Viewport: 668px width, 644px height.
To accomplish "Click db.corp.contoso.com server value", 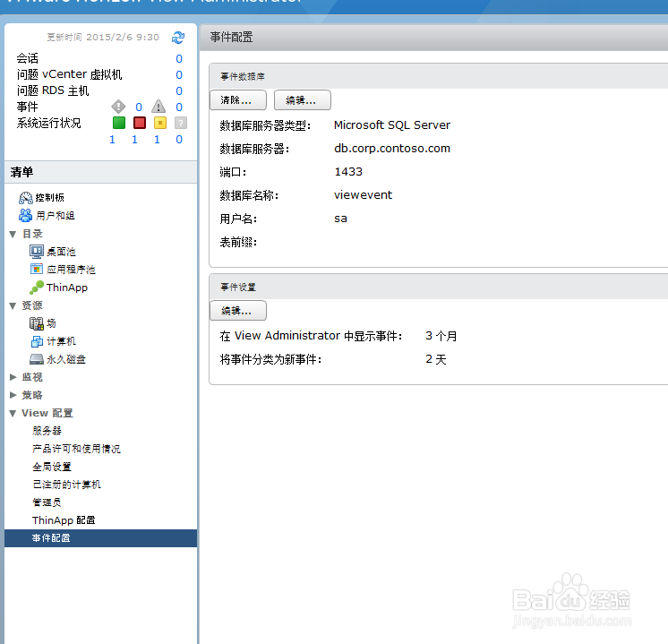I will [x=392, y=149].
